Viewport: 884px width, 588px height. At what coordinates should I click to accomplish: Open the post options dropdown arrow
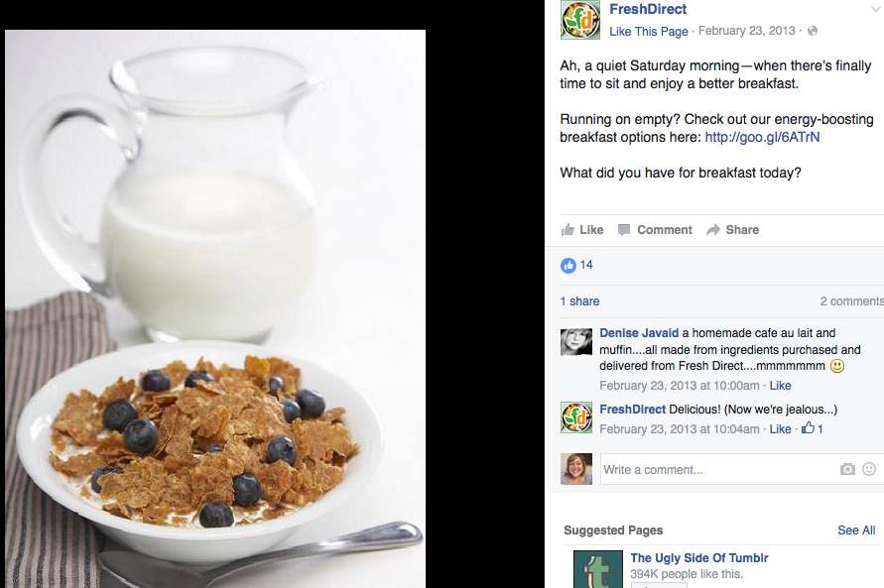(877, 10)
